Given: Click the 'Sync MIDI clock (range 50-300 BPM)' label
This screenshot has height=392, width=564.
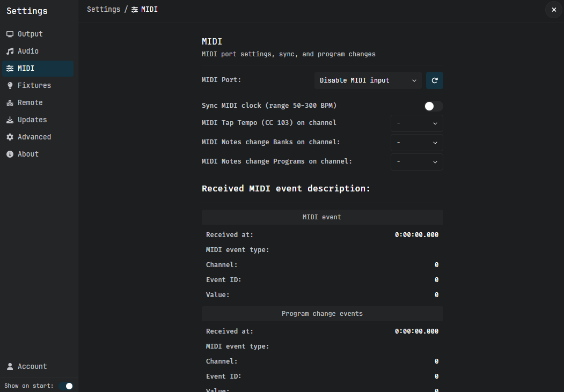Looking at the screenshot, I should (x=269, y=106).
